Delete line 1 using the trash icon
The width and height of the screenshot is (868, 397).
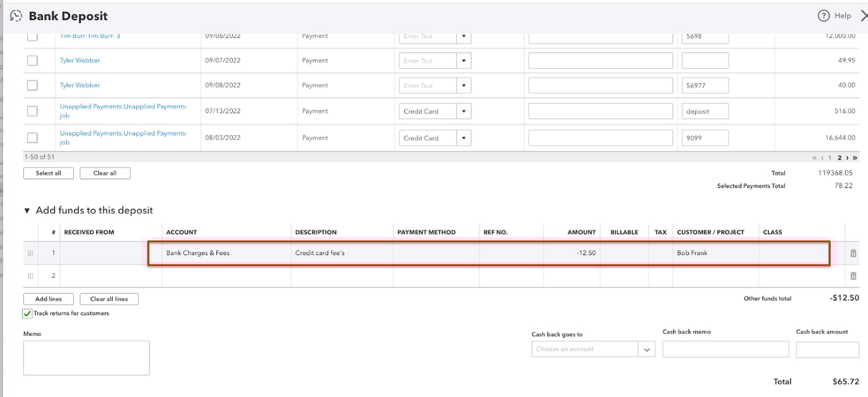point(853,253)
